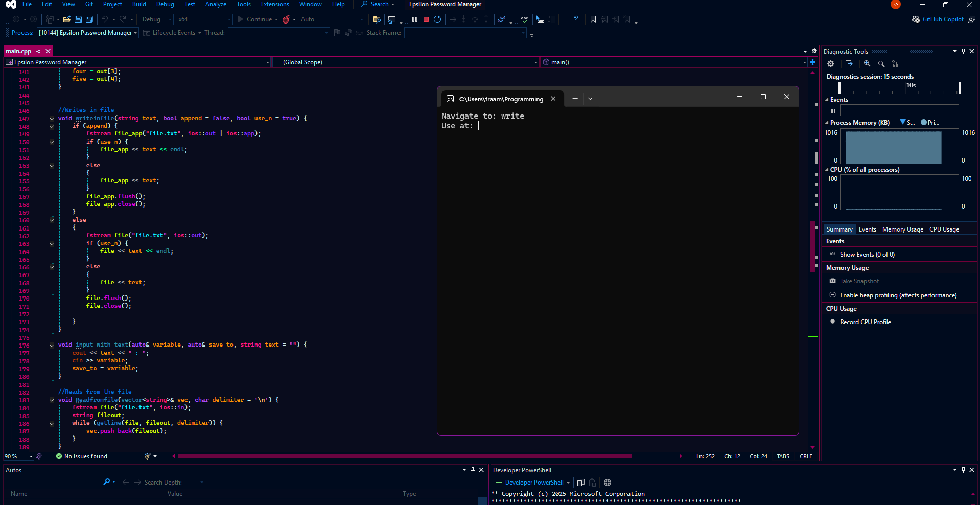Click the horizontal editor scrollbar
Viewport: 980px width, 505px height.
[404, 456]
